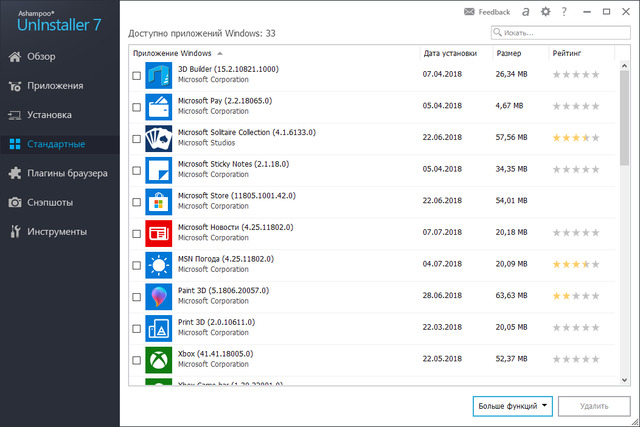Click the Microsoft Store app icon

[x=159, y=202]
